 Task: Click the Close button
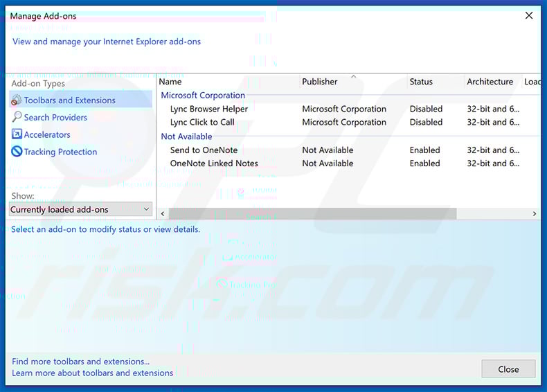(508, 369)
